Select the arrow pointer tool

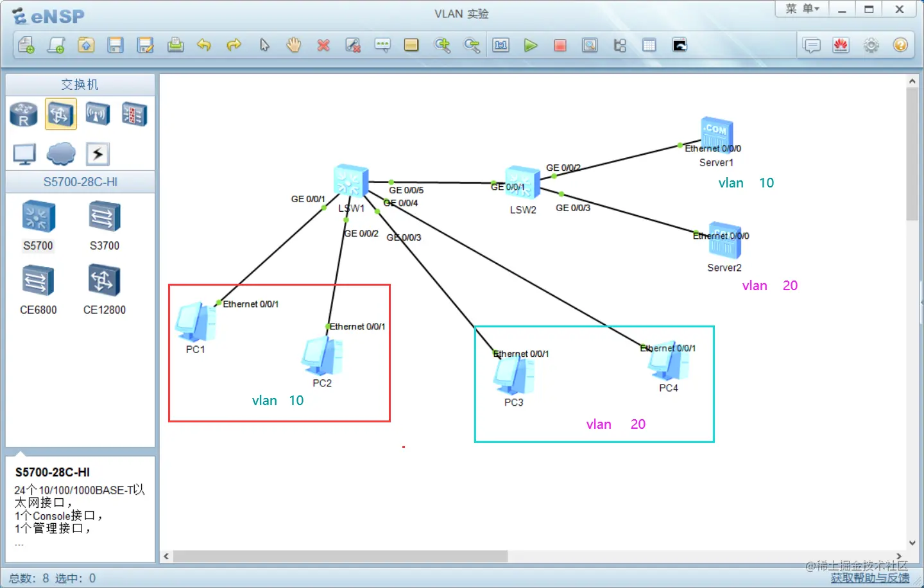264,45
